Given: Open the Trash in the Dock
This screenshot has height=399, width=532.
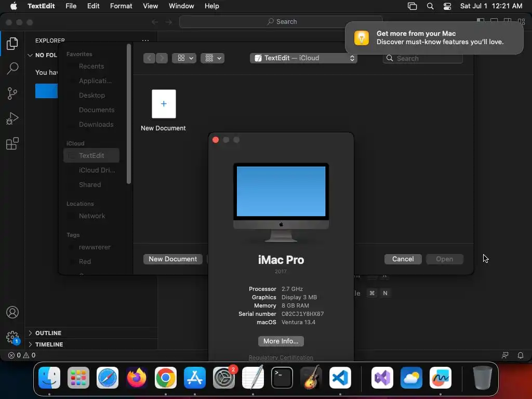Looking at the screenshot, I should pyautogui.click(x=483, y=378).
